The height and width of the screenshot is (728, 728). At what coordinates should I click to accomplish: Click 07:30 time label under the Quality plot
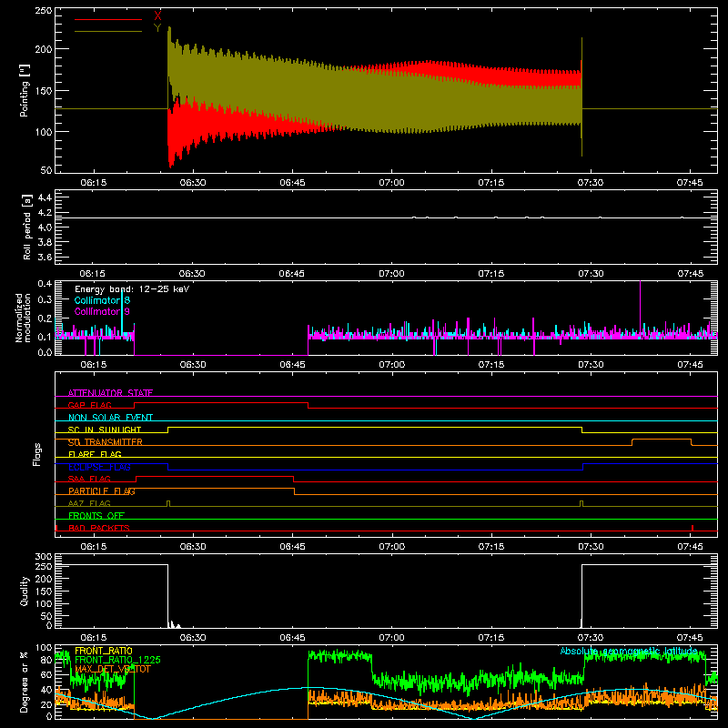pos(591,638)
